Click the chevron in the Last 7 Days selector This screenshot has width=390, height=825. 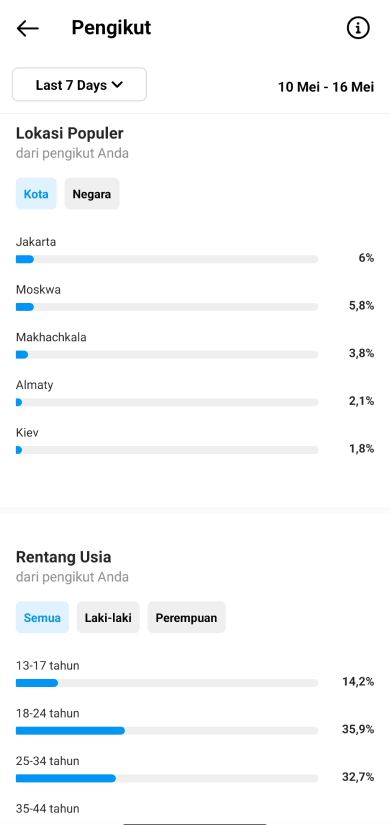pos(117,85)
